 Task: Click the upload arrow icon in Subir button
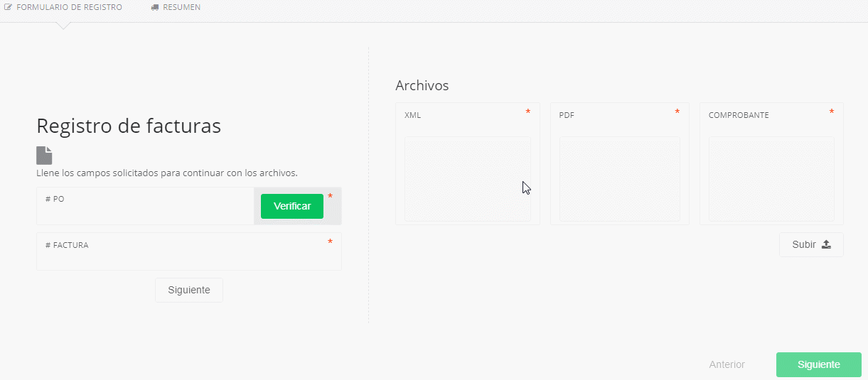click(x=826, y=244)
